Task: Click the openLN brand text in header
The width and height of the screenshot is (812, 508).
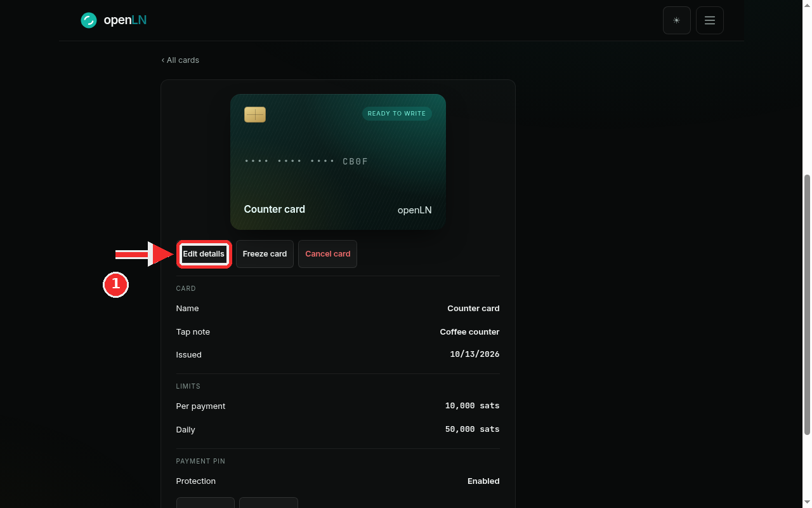Action: point(125,20)
